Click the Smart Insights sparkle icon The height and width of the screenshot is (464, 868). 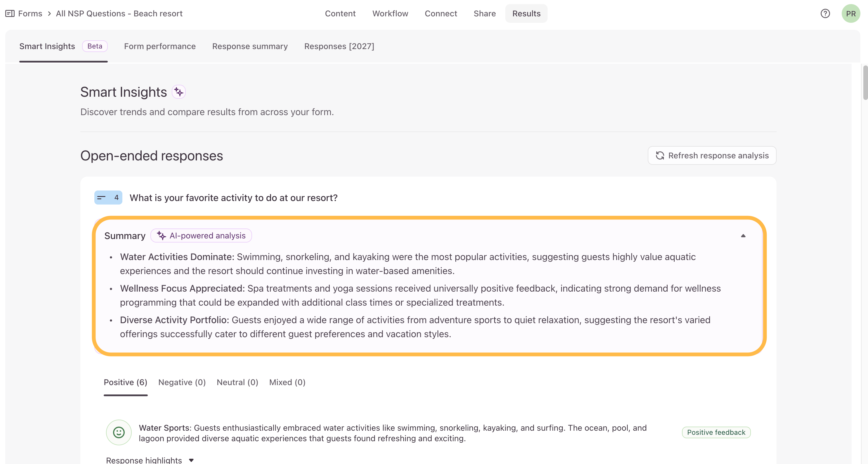click(178, 92)
